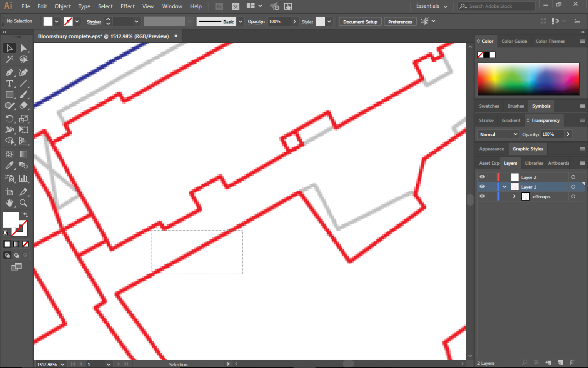Click the black swatch in Color panel

tap(486, 55)
